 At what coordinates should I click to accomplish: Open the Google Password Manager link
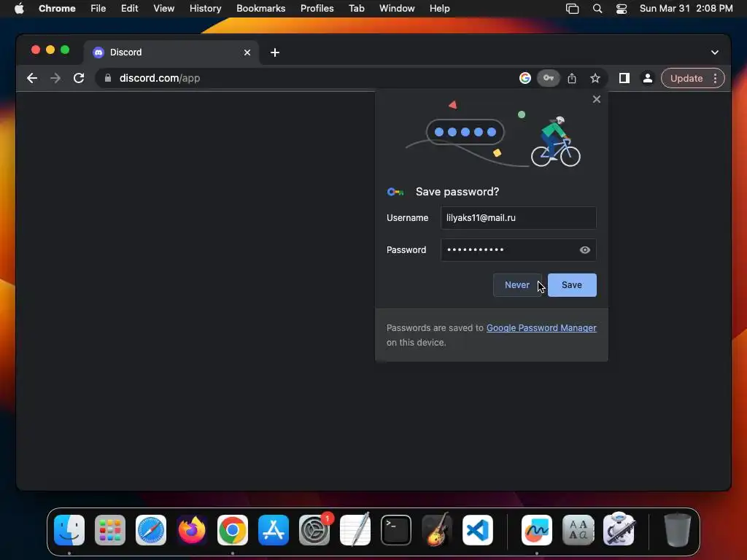click(541, 327)
